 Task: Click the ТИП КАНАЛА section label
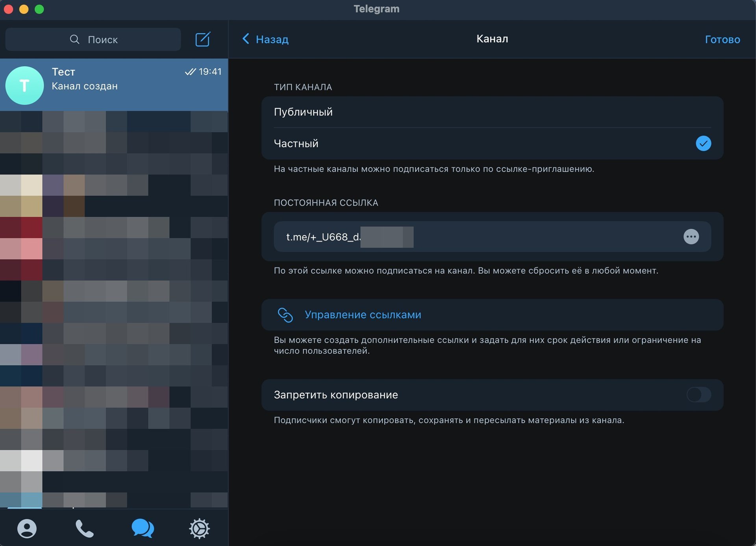[x=303, y=87]
